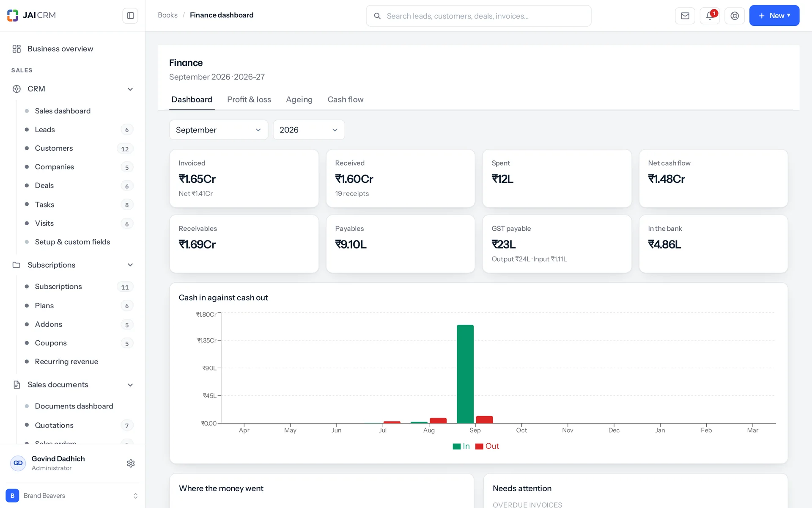Viewport: 812px width, 508px height.
Task: Open Recurring revenue in sidebar
Action: pyautogui.click(x=66, y=362)
